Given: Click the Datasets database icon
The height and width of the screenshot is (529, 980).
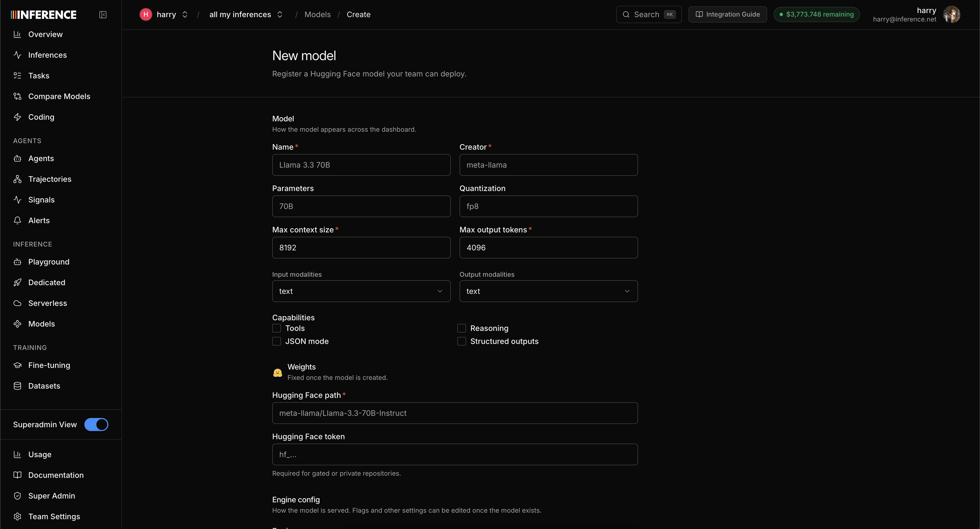Looking at the screenshot, I should click(x=17, y=386).
